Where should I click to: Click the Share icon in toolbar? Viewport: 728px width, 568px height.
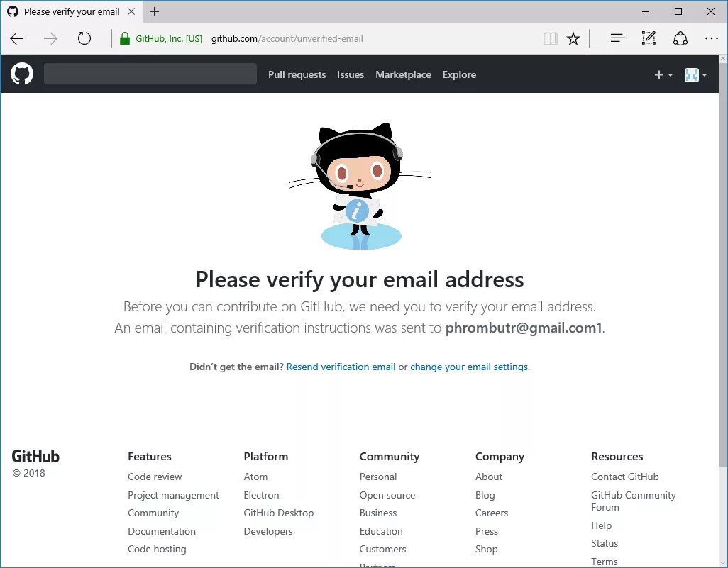pyautogui.click(x=680, y=38)
